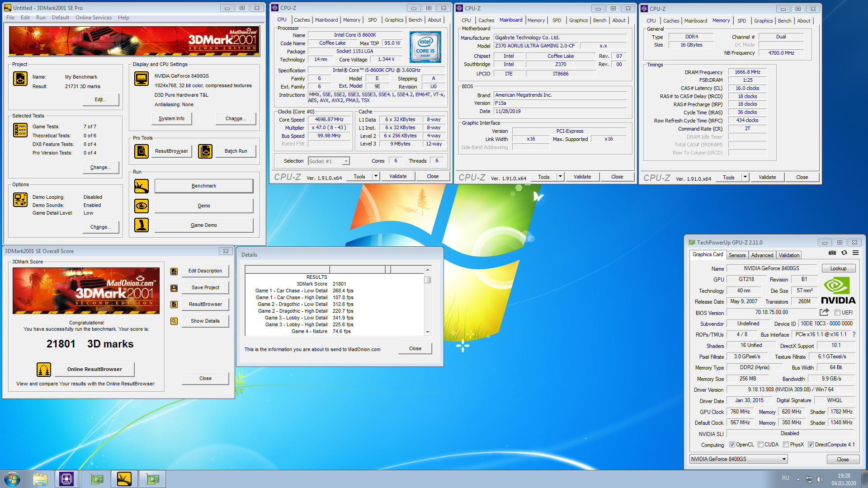This screenshot has width=868, height=488.
Task: Click the NVIDIA logo in GPU-Z
Action: tap(838, 291)
